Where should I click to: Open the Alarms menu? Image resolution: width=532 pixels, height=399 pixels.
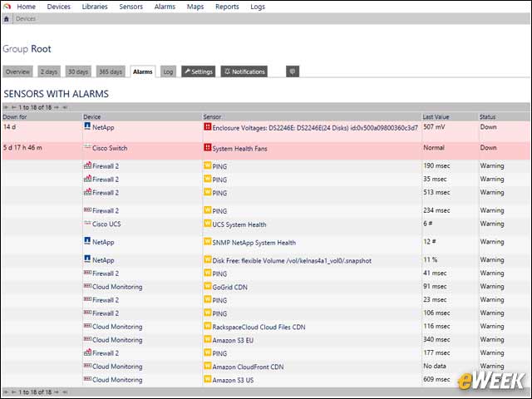[x=165, y=7]
